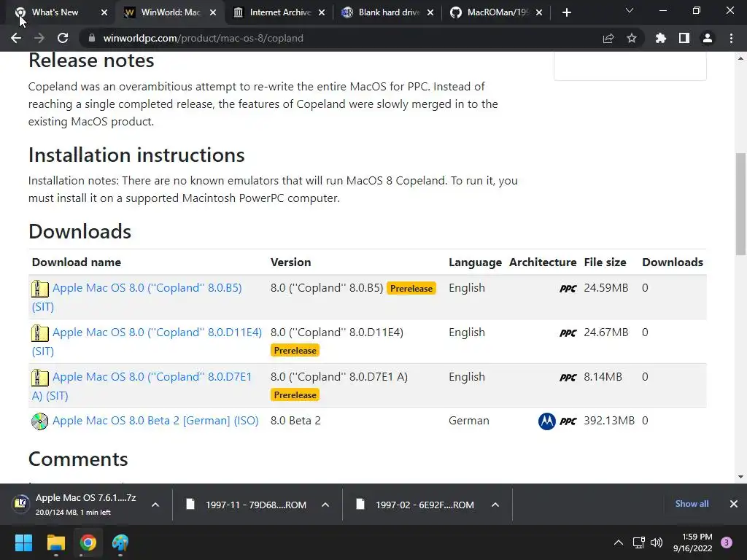Open the tab search chevron

pyautogui.click(x=630, y=10)
